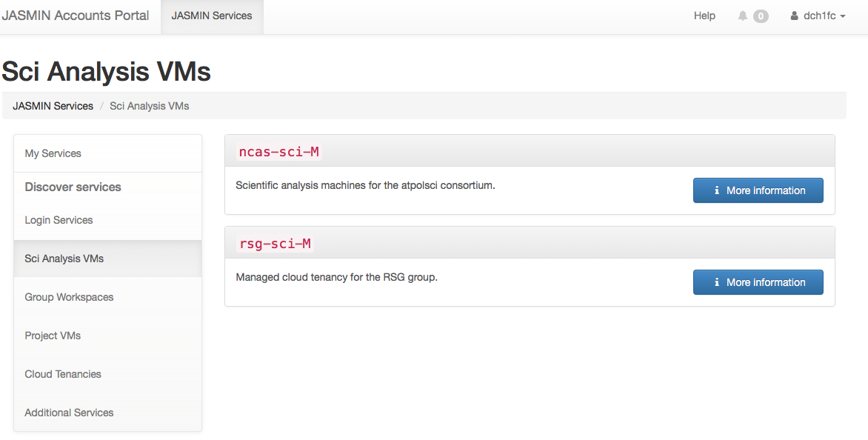Open the dch1fc user dropdown caret
Image resolution: width=868 pixels, height=440 pixels.
point(843,16)
